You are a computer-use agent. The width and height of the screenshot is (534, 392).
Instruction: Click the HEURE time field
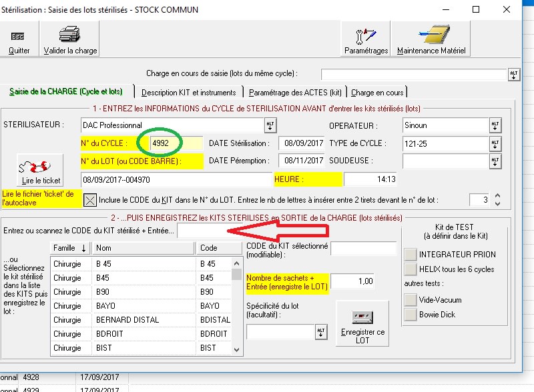[x=370, y=179]
